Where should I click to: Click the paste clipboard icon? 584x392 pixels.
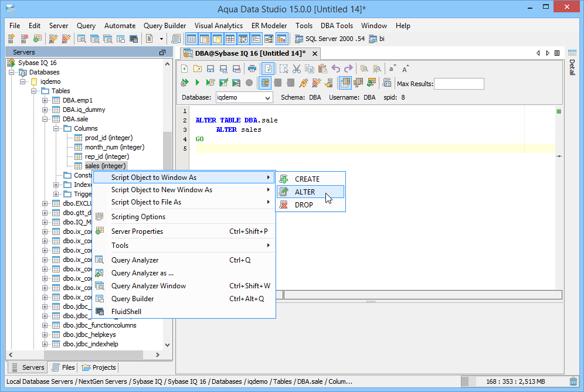[322, 69]
